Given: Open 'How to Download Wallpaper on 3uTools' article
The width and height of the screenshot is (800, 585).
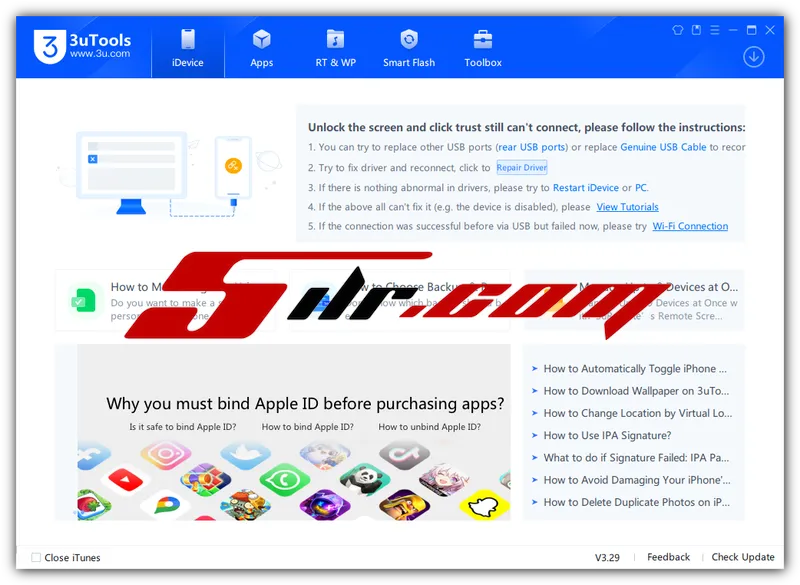Looking at the screenshot, I should (x=636, y=391).
